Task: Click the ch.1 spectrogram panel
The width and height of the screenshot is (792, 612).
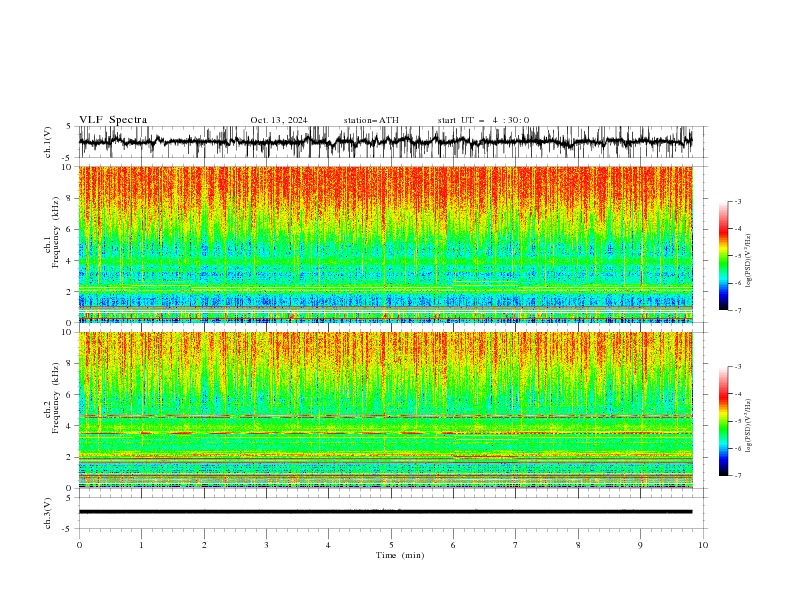Action: coord(386,244)
